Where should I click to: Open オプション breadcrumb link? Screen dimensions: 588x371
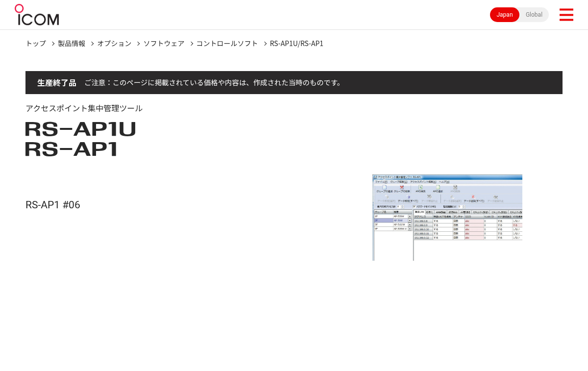point(114,43)
